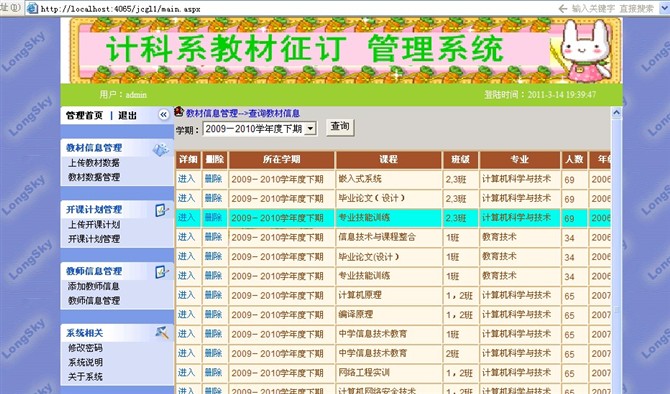Expand the 开课计划管理 section header
This screenshot has width=670, height=394.
[94, 209]
